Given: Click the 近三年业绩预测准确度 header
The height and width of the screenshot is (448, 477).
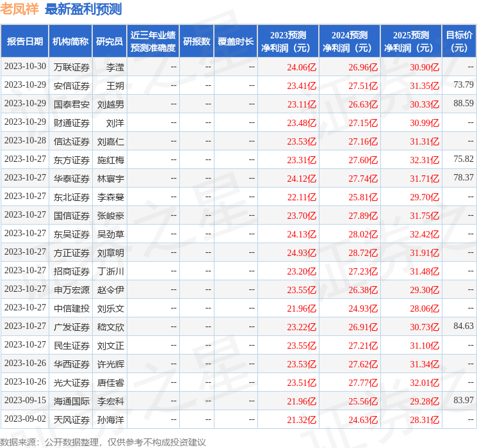Looking at the screenshot, I should point(153,42).
